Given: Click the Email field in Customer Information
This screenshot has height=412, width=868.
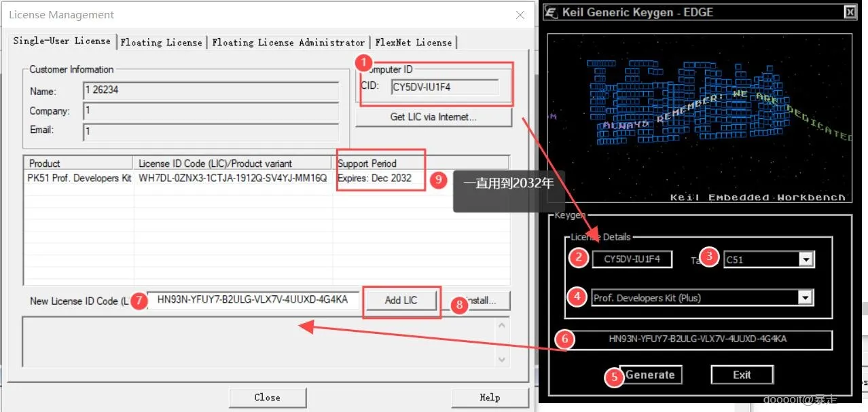Looking at the screenshot, I should click(x=211, y=132).
